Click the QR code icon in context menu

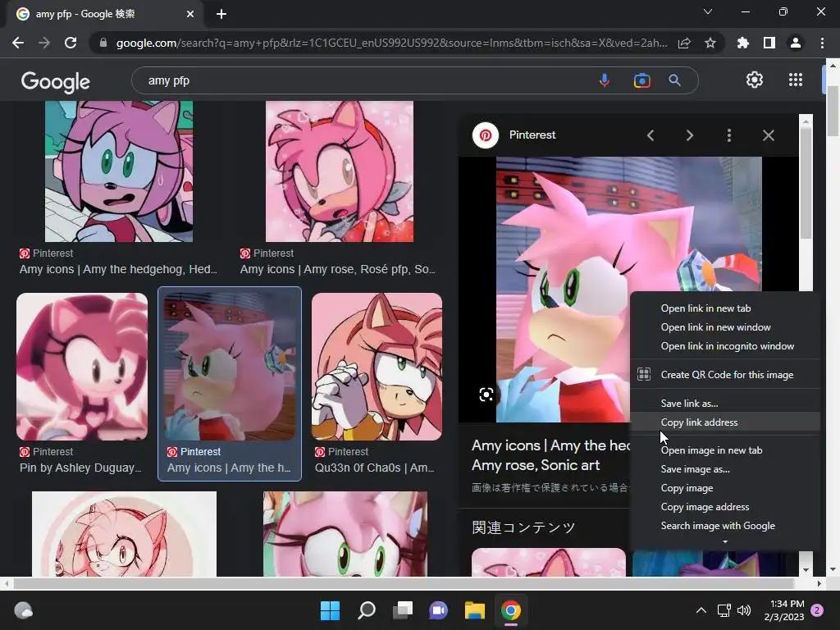click(x=644, y=374)
